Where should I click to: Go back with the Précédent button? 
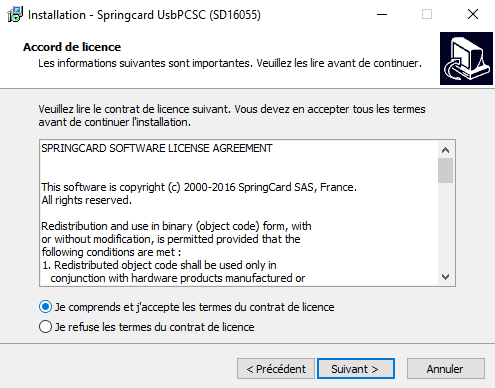coord(276,369)
